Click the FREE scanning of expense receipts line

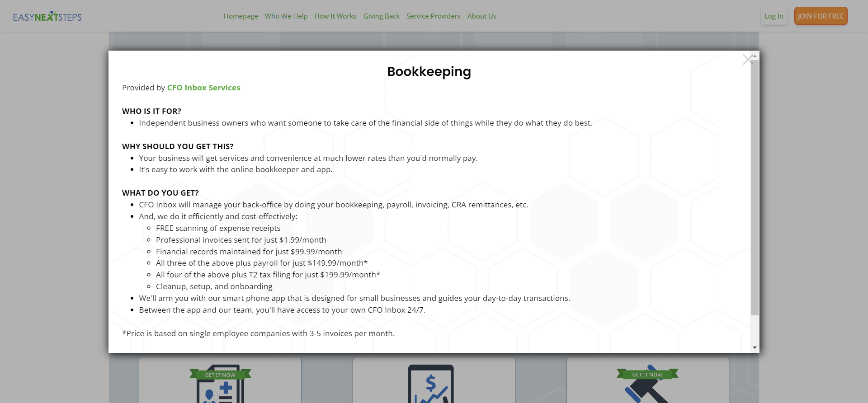point(218,228)
